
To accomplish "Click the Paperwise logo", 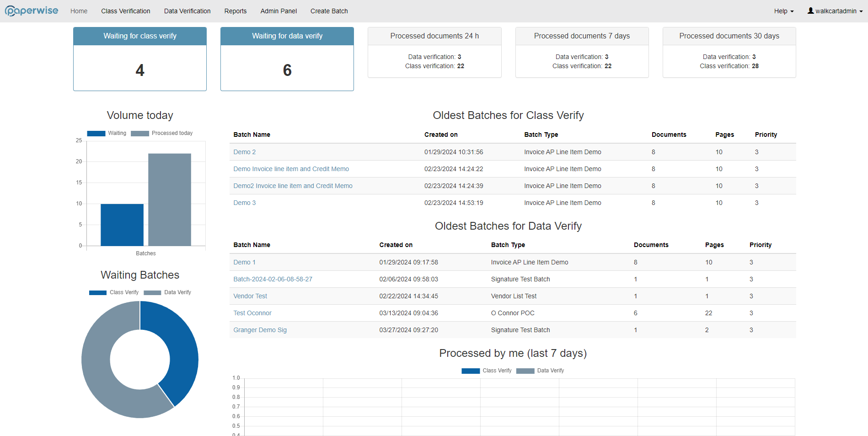I will tap(32, 11).
